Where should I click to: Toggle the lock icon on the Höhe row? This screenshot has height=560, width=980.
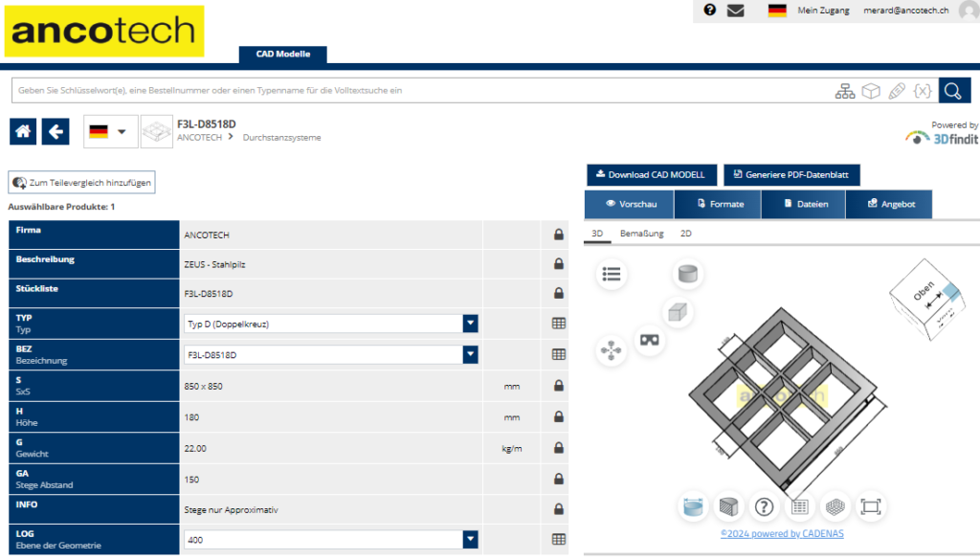tap(558, 416)
